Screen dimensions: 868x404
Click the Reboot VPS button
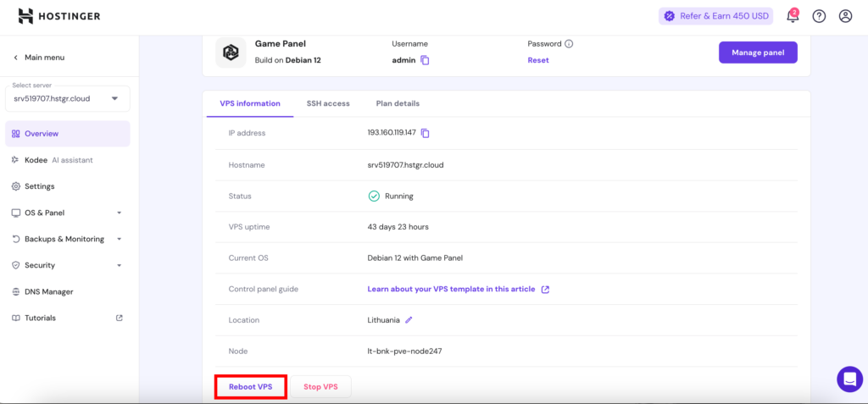point(251,387)
